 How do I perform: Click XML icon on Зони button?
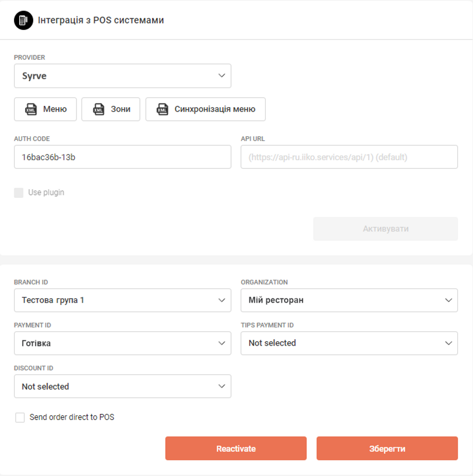[x=98, y=109]
